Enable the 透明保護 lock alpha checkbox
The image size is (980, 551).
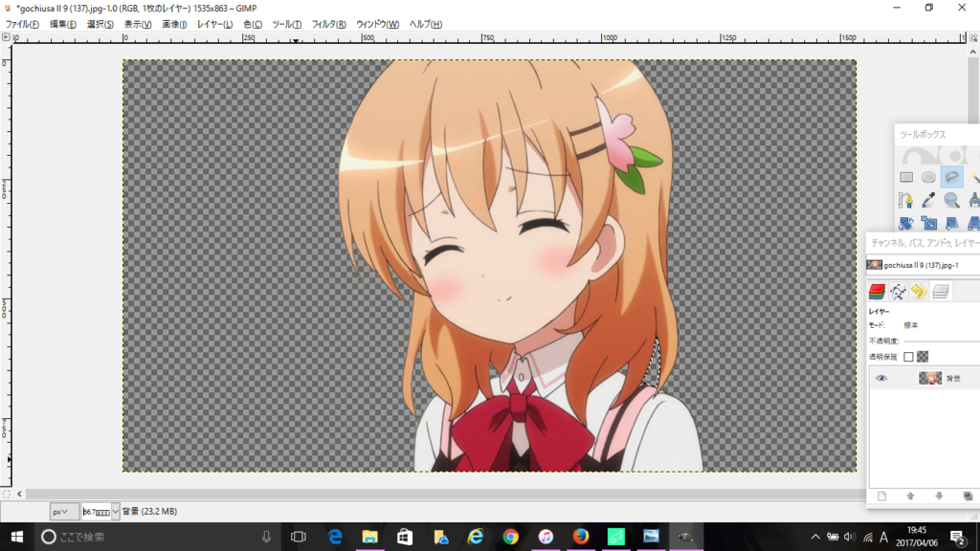coord(907,356)
